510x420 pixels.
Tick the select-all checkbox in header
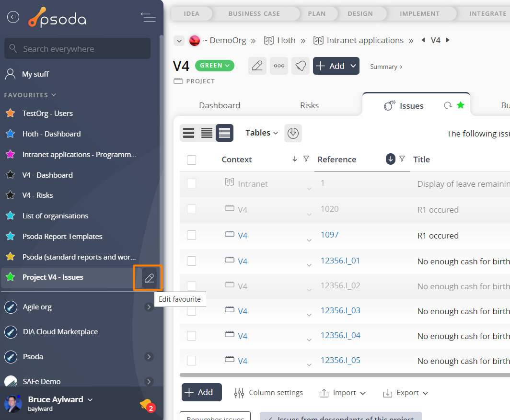click(x=192, y=160)
